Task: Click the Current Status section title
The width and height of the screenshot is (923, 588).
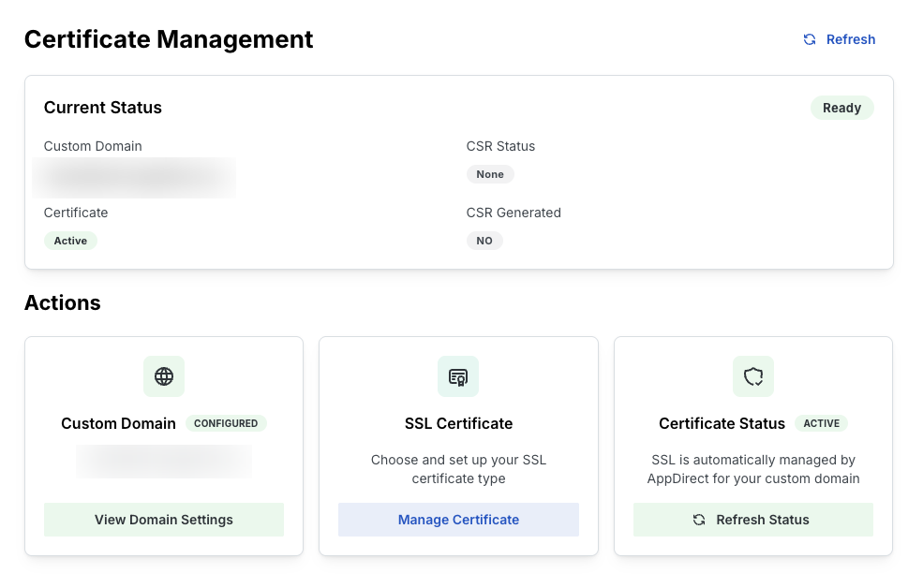Action: (102, 108)
